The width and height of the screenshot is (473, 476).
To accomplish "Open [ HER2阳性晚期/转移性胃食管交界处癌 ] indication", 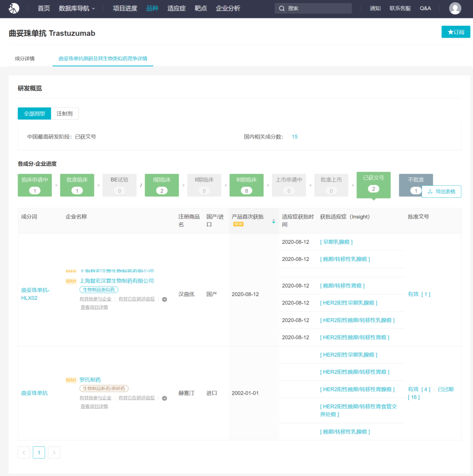I will (x=358, y=410).
